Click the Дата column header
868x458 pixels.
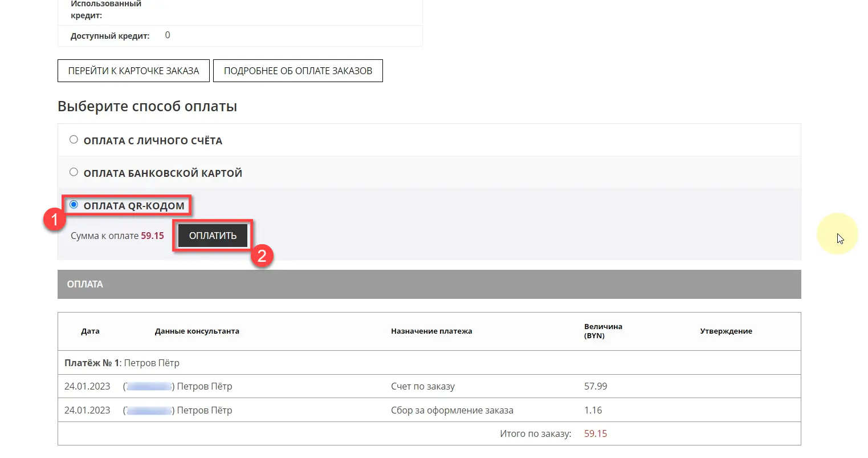(90, 331)
